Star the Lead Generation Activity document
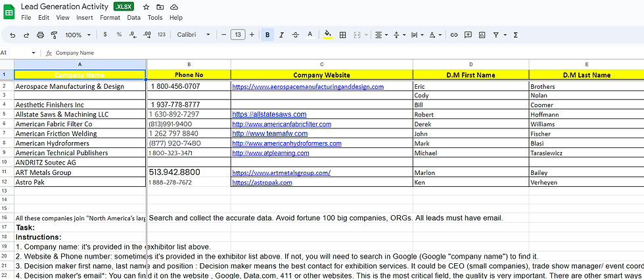Viewport: 644px width, 279px height. click(146, 7)
